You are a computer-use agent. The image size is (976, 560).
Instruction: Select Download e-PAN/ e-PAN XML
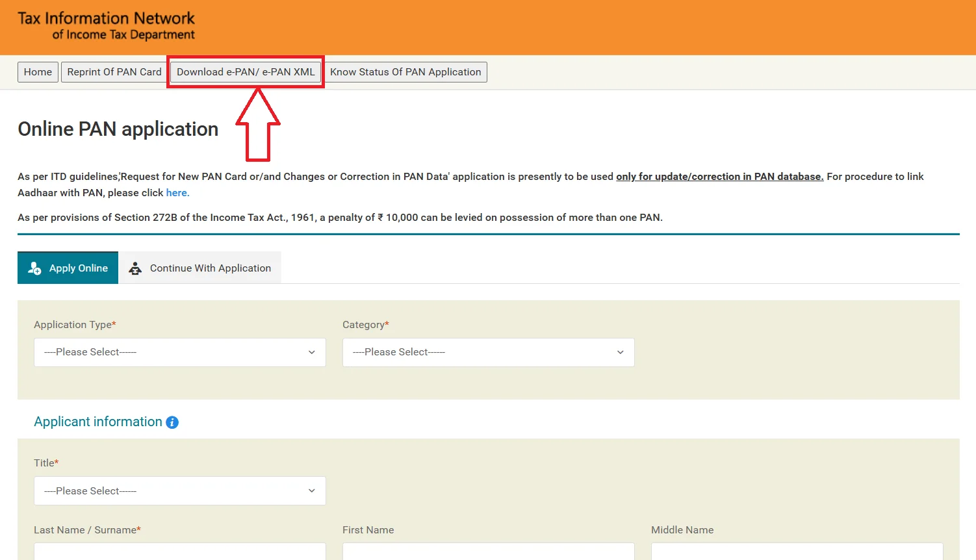point(246,72)
